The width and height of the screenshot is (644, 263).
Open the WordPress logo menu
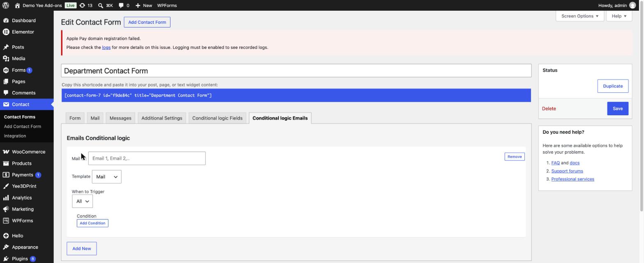(x=6, y=5)
